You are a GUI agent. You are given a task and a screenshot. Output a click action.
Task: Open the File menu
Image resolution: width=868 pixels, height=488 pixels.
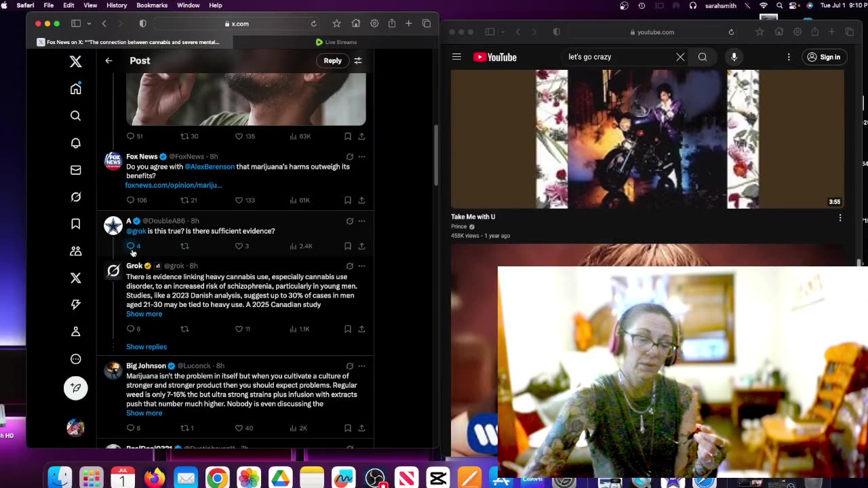pyautogui.click(x=49, y=5)
